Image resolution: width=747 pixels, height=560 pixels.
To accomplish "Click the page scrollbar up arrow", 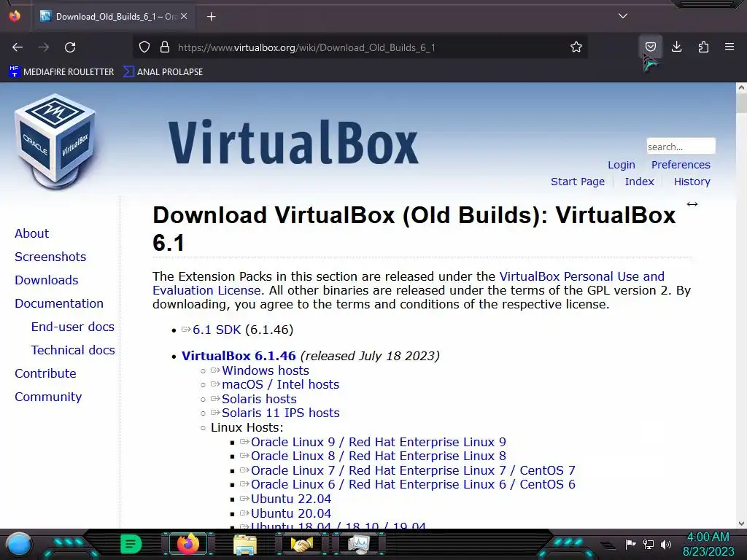I will coord(741,88).
